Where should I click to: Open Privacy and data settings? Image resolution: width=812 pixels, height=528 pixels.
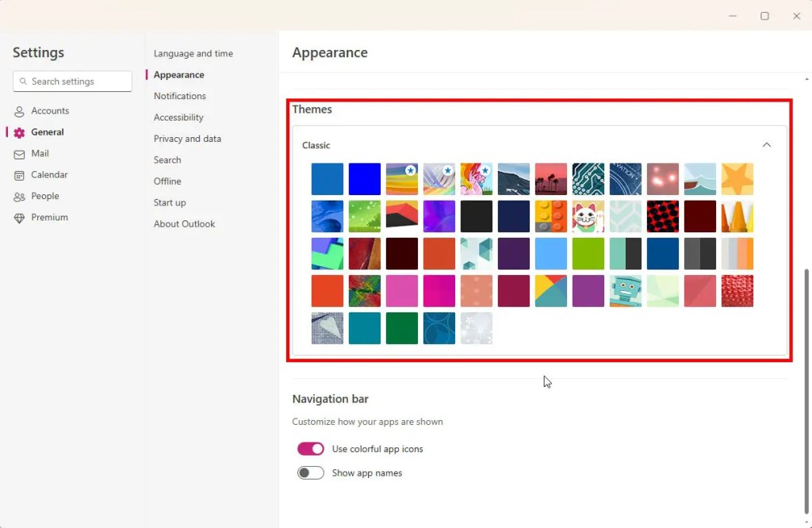[187, 139]
